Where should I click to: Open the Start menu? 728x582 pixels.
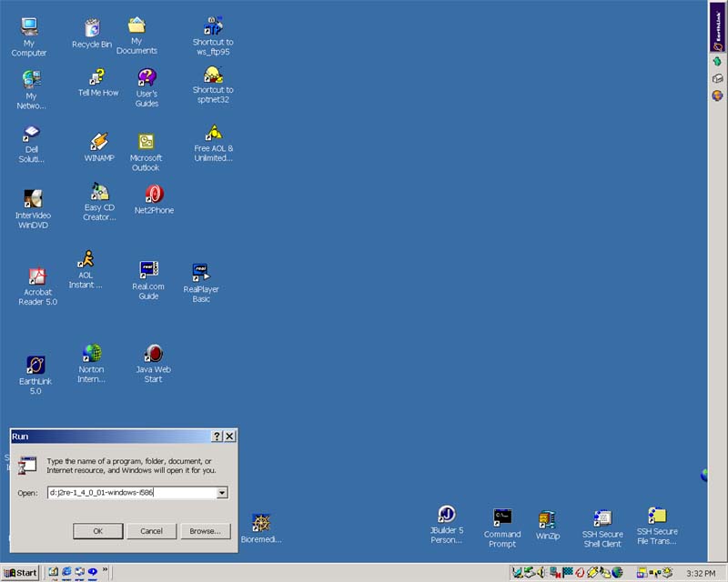(x=20, y=573)
